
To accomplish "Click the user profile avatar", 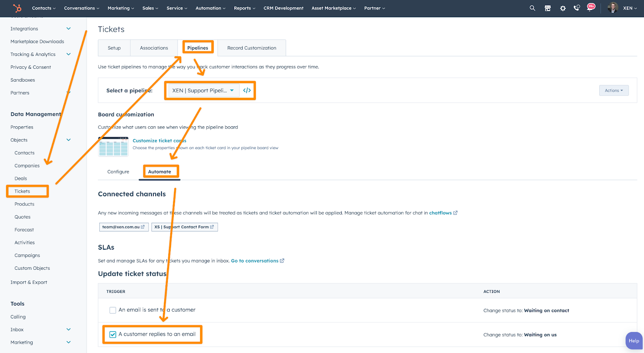I will pos(613,8).
